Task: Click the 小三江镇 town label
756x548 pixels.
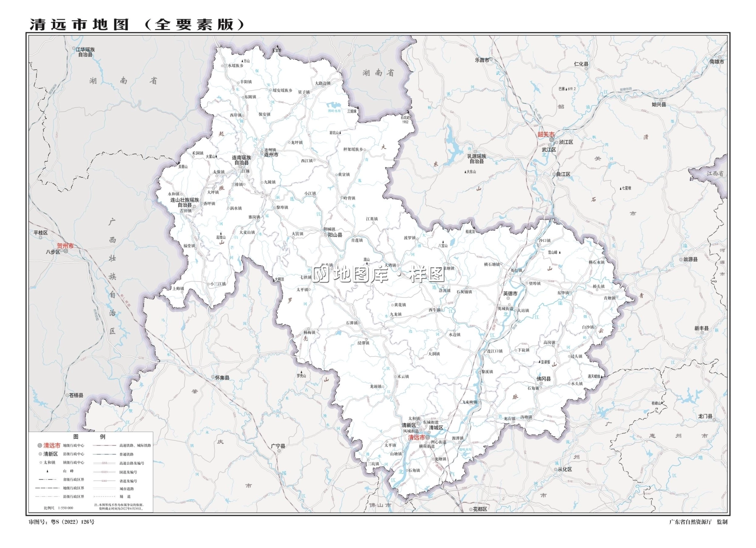Action: [x=218, y=284]
